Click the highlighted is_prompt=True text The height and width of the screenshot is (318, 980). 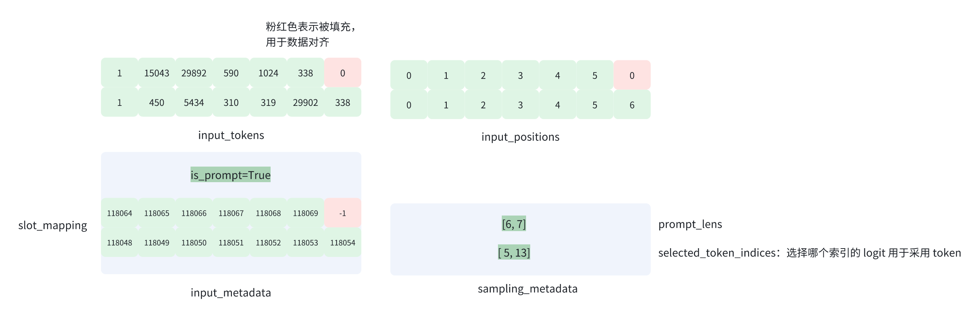click(230, 175)
